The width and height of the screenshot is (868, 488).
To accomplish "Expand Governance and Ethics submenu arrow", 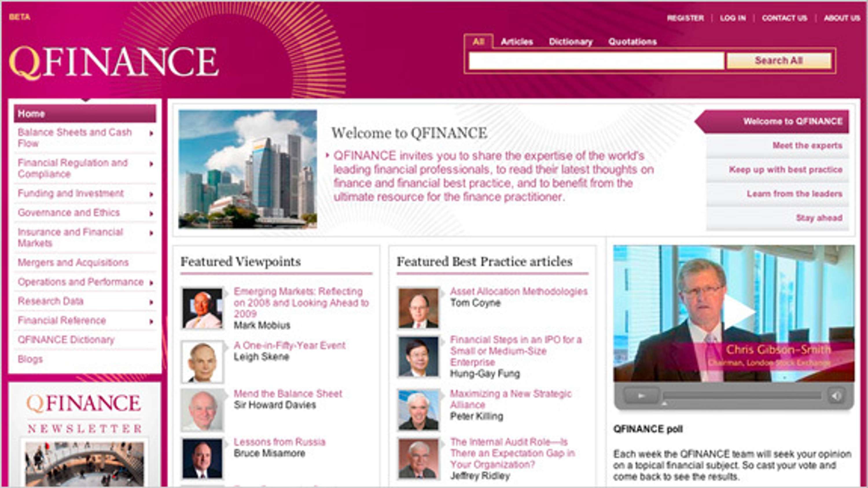I will click(151, 213).
